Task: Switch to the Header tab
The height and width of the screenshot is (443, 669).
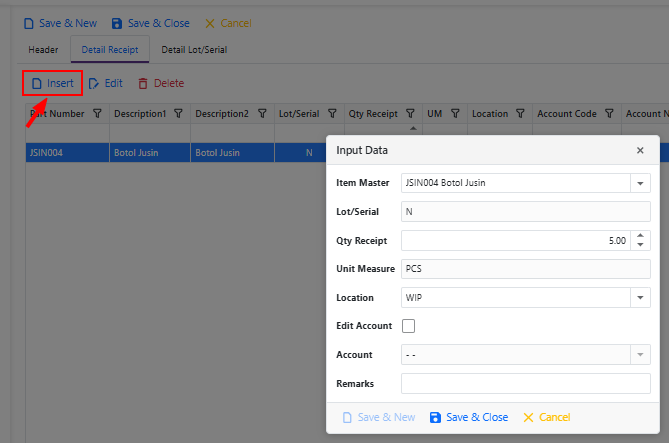Action: pyautogui.click(x=43, y=50)
